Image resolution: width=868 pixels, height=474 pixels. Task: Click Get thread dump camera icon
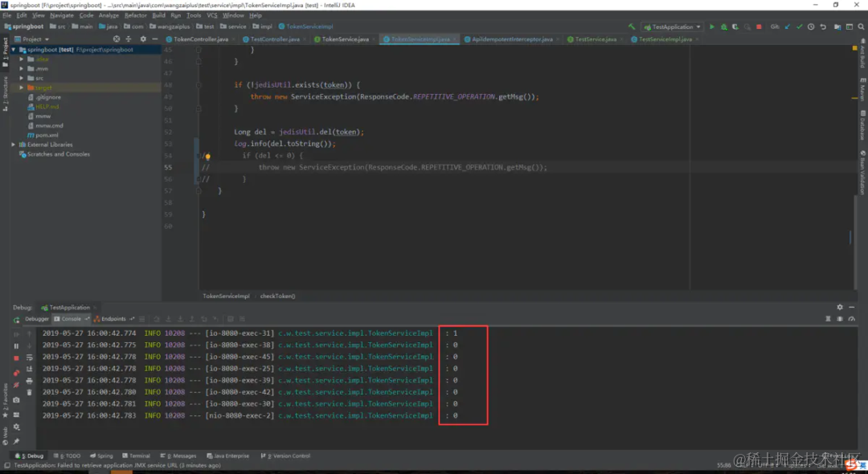click(x=16, y=399)
